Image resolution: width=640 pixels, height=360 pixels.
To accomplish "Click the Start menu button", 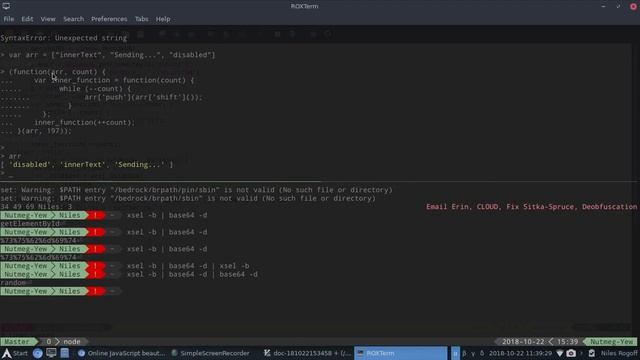I will 15,353.
